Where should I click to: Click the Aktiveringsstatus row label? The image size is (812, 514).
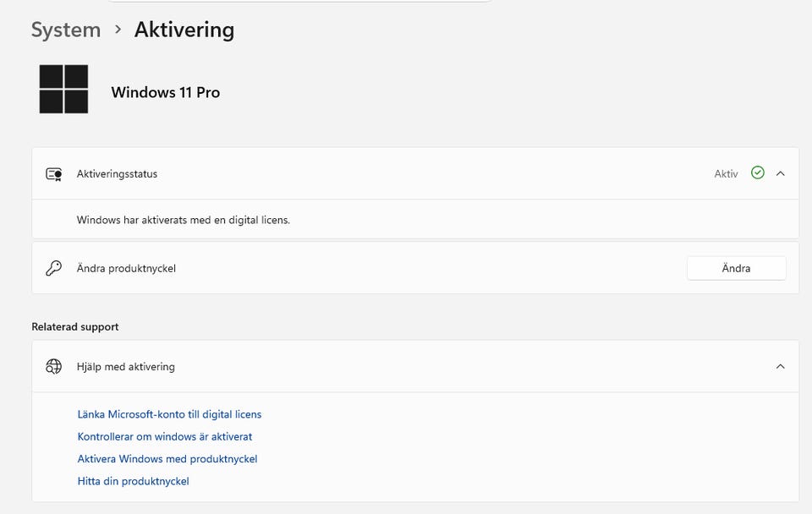117,174
